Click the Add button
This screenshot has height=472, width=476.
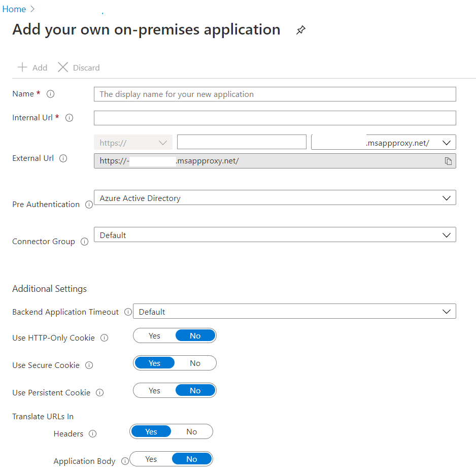pyautogui.click(x=31, y=67)
